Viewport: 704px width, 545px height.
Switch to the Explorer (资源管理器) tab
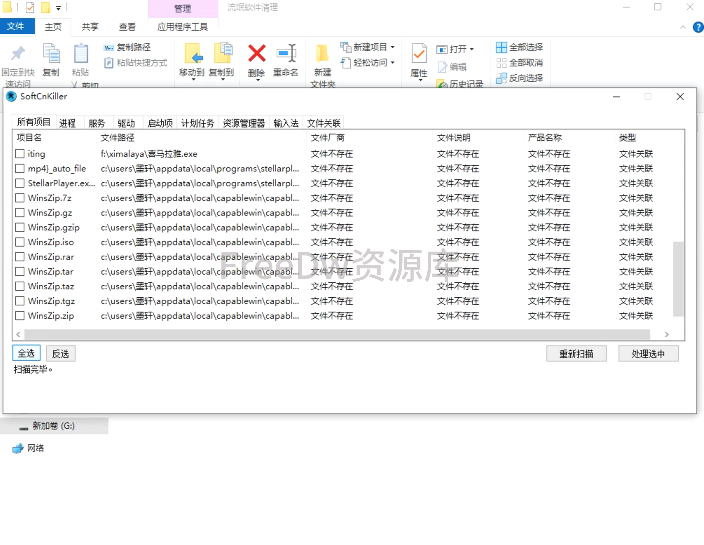coord(244,123)
